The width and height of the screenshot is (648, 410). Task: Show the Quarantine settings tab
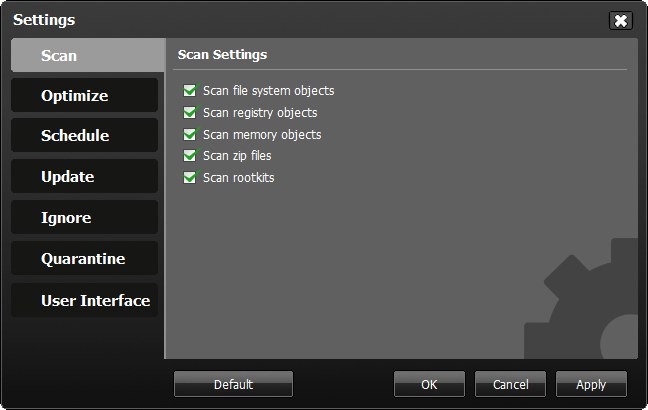tap(85, 259)
